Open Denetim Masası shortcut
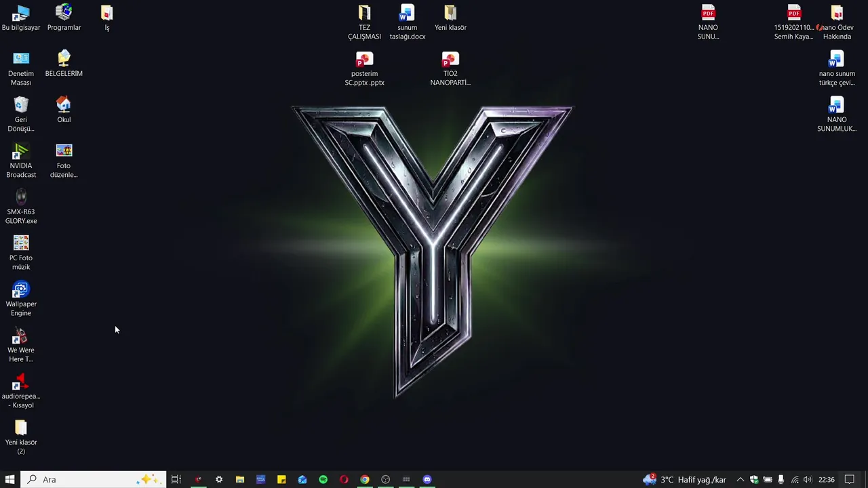Image resolution: width=868 pixels, height=488 pixels. pos(21,68)
